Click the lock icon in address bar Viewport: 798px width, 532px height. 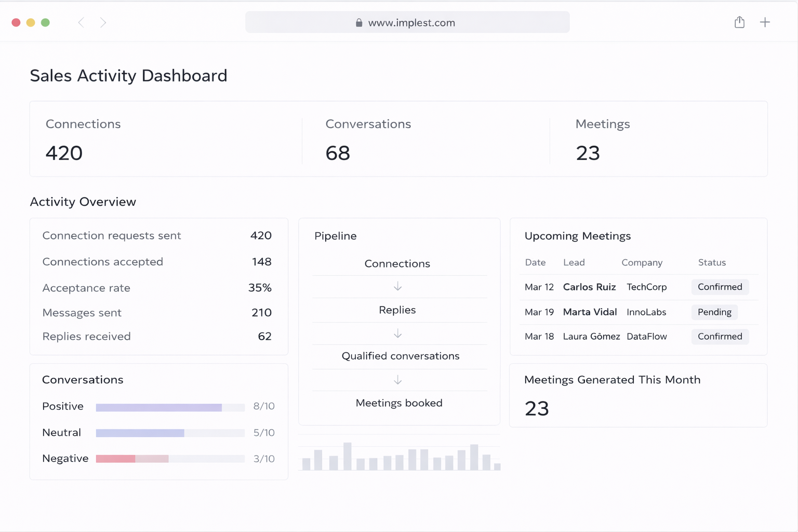pyautogui.click(x=358, y=23)
